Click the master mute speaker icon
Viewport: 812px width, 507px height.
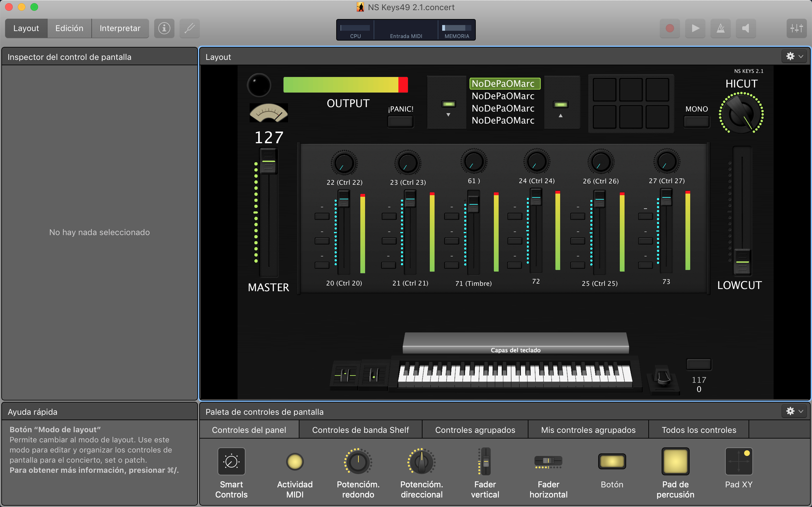tap(746, 28)
